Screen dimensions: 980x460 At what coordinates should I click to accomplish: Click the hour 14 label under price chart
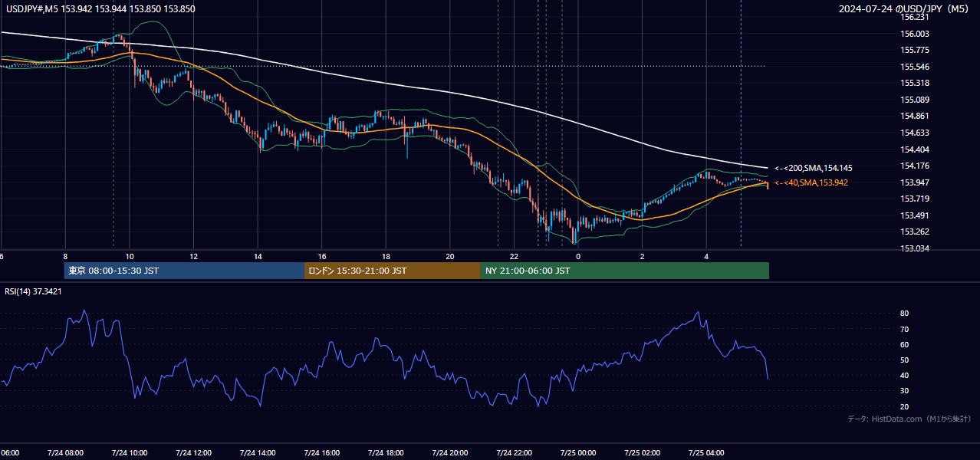258,257
